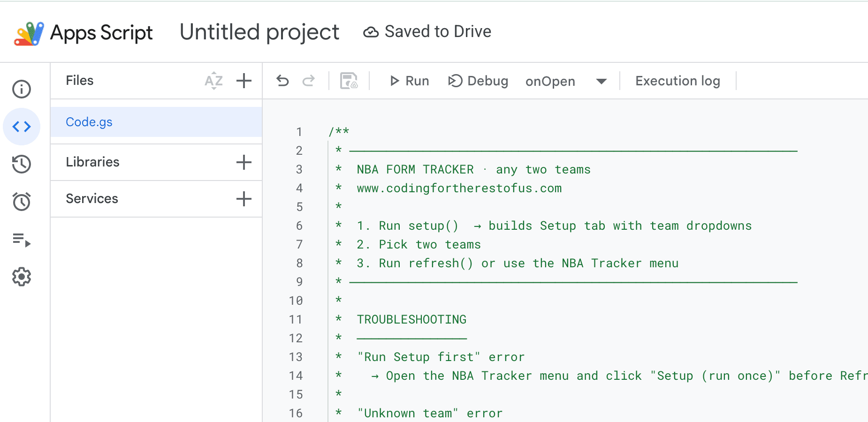Click the Saved to Drive cloud icon
Screen dimensions: 868x422
pos(371,32)
